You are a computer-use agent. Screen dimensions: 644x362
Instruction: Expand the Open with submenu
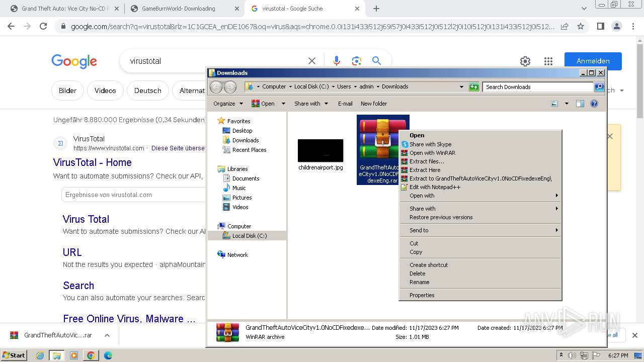(480, 196)
